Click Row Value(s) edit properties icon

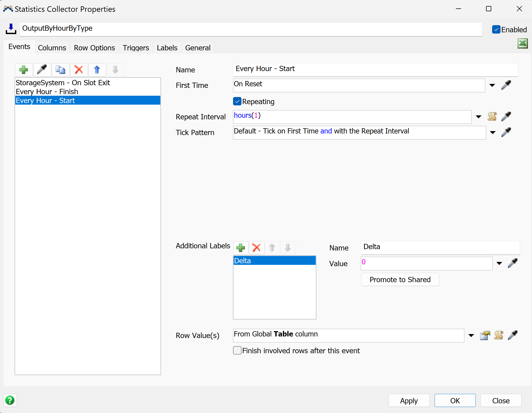coord(485,335)
